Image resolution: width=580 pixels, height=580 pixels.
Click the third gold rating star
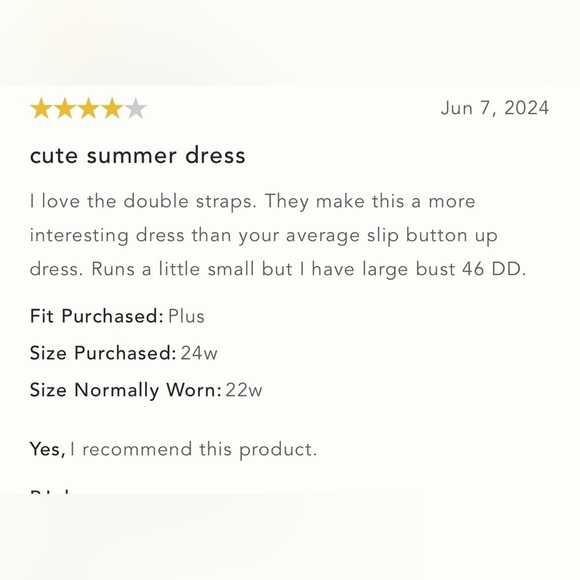pyautogui.click(x=88, y=108)
